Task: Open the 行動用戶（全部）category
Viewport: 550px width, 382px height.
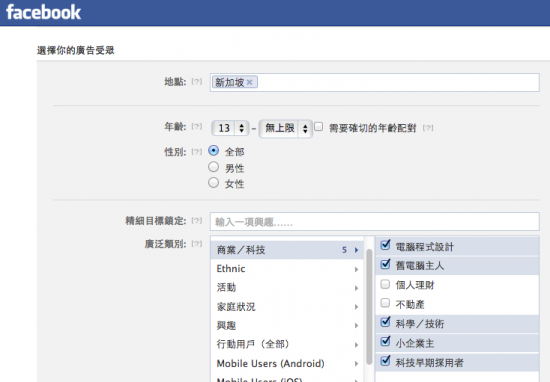Action: (287, 344)
